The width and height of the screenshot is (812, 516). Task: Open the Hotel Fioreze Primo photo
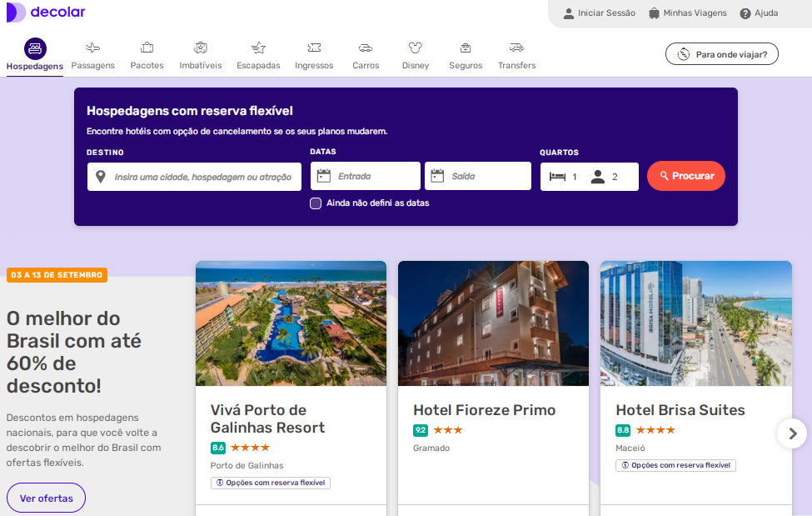pos(494,323)
